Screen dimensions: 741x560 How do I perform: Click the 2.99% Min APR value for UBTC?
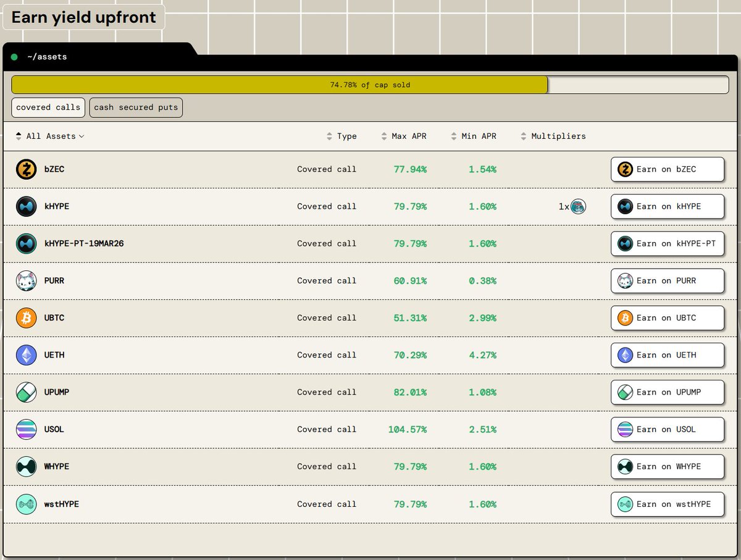[482, 318]
